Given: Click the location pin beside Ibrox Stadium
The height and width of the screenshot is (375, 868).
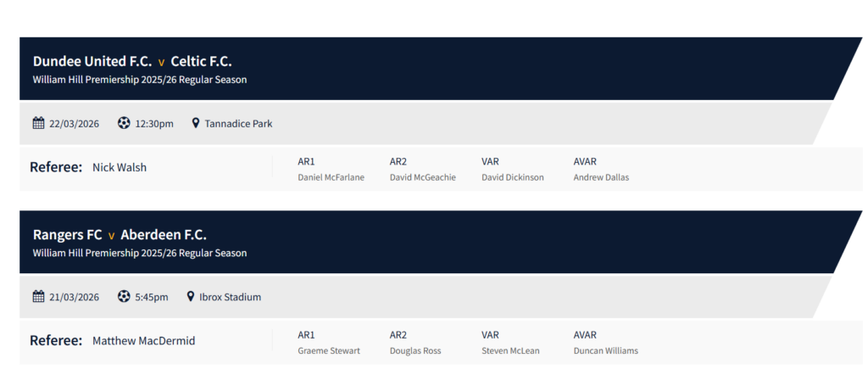Looking at the screenshot, I should (x=191, y=297).
